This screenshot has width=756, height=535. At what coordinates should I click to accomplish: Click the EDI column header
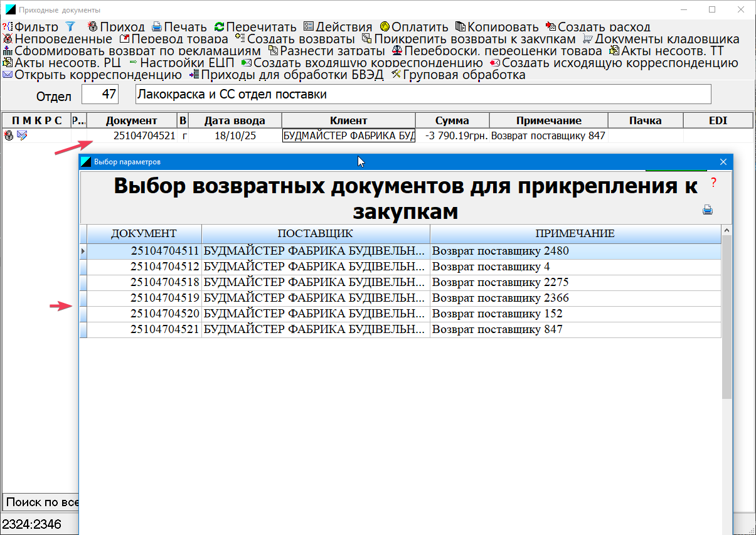[x=718, y=120]
